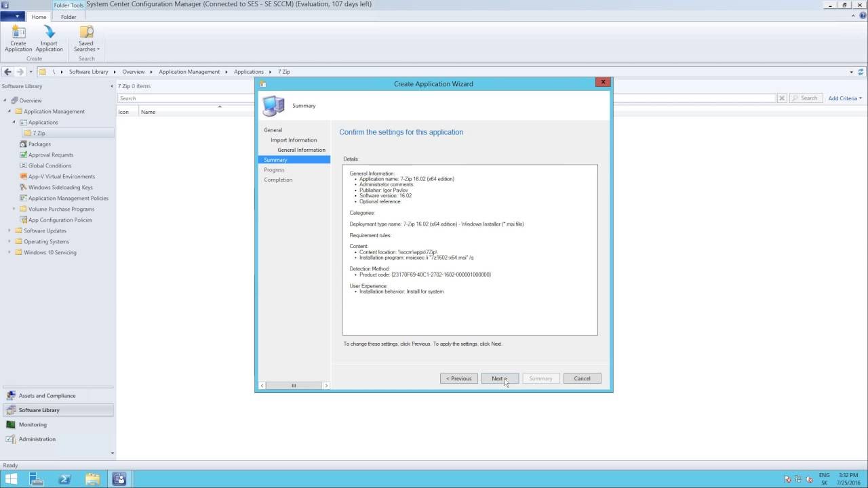Click the wizard sidebar horizontal scrollbar

[294, 386]
